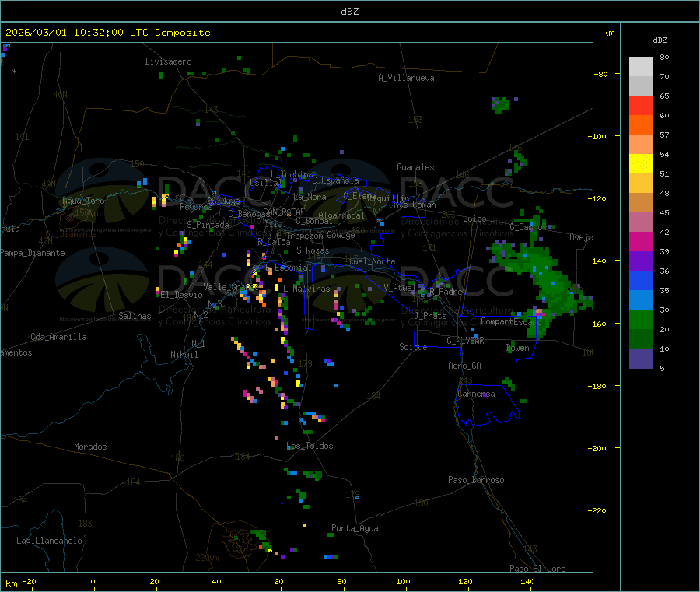Click the '140' tick on the horizontal km axis
Image resolution: width=700 pixels, height=592 pixels.
[527, 581]
